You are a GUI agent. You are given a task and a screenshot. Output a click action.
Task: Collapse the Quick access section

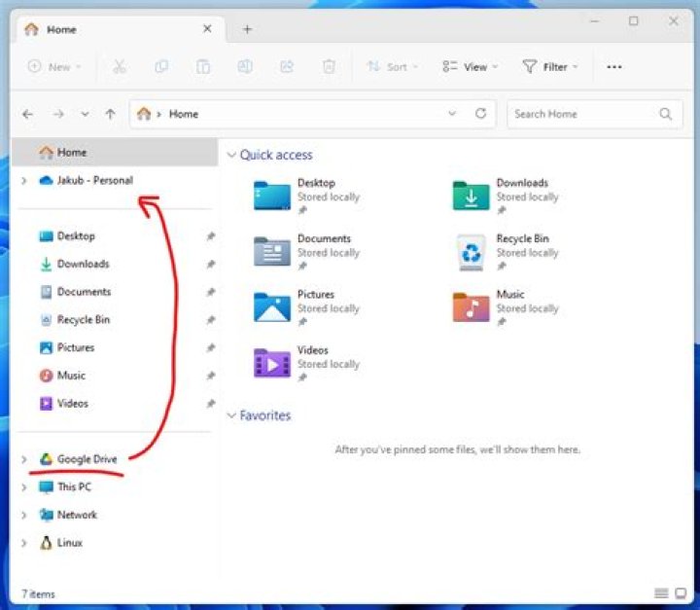point(230,155)
